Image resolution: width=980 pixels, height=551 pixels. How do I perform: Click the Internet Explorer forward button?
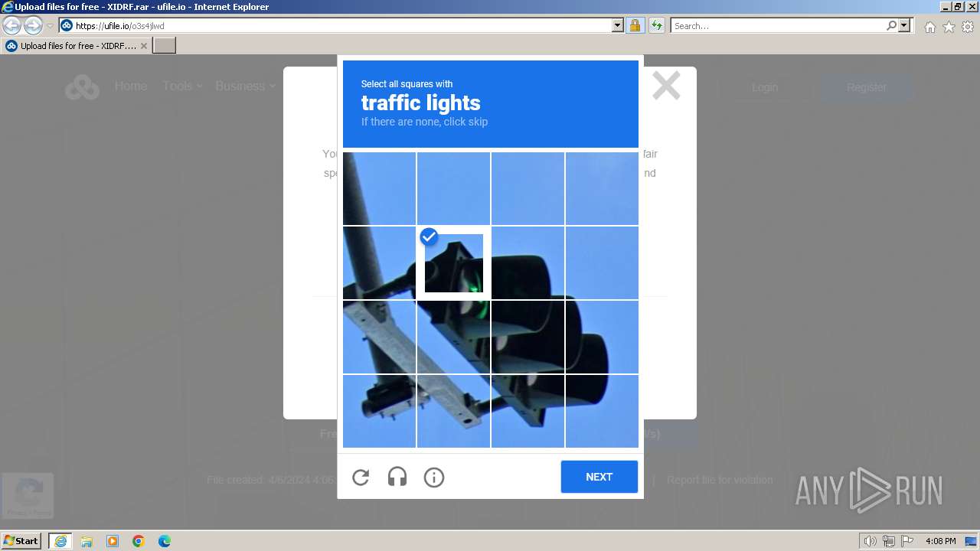coord(33,25)
